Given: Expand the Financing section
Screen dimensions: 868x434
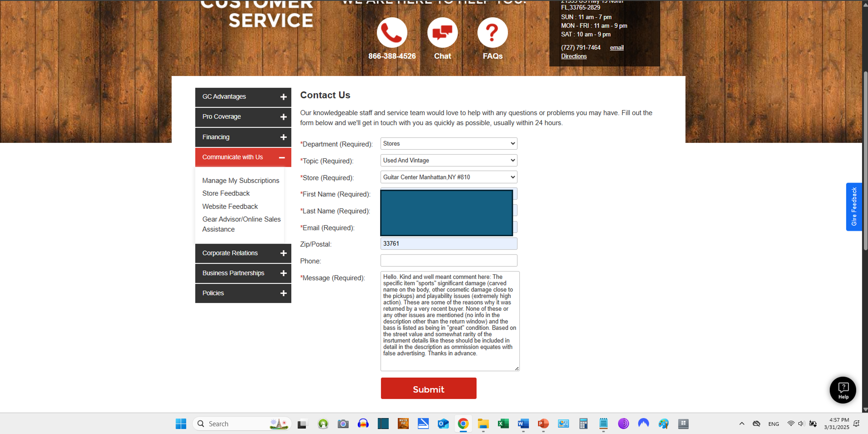Looking at the screenshot, I should (243, 137).
